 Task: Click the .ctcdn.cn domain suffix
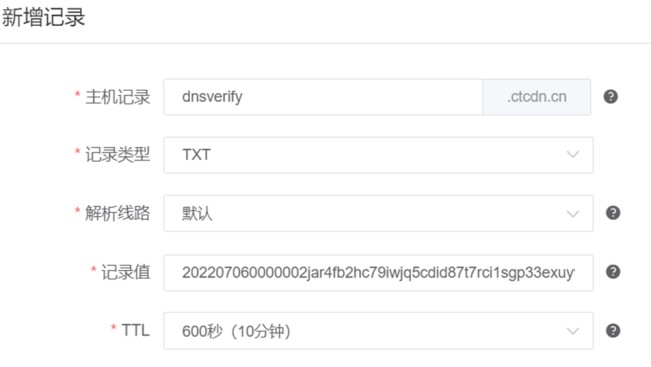[537, 97]
